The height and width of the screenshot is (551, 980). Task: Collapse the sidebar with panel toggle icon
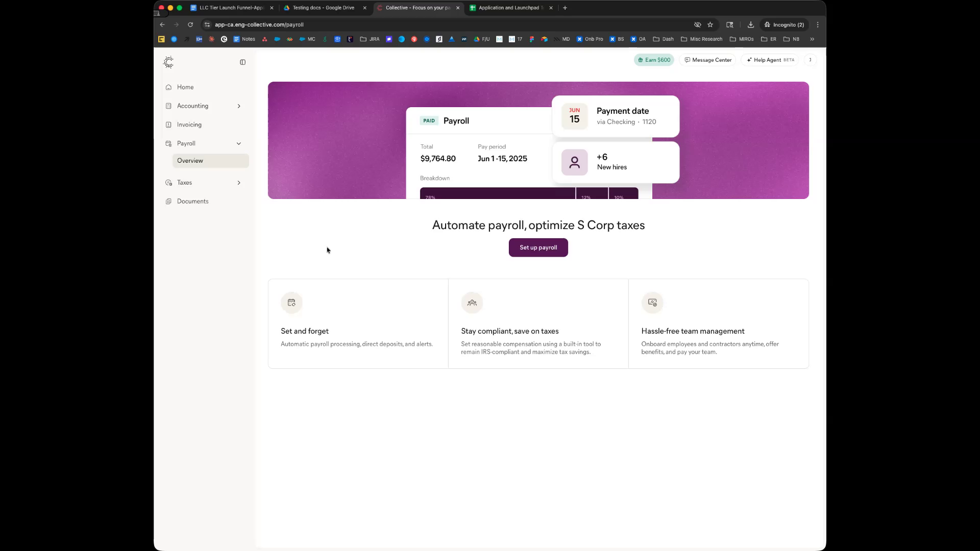point(243,62)
